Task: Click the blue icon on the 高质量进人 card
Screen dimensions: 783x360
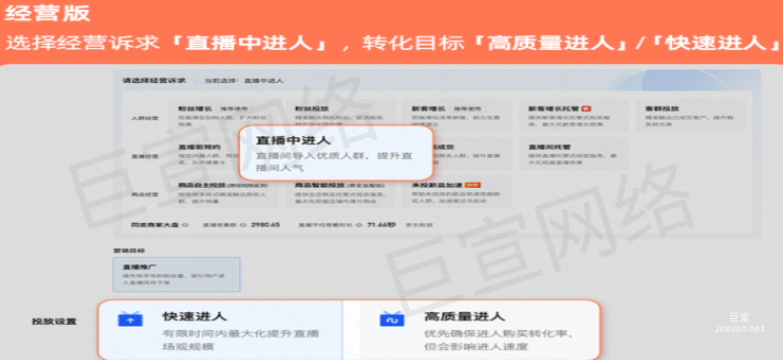Action: point(392,319)
